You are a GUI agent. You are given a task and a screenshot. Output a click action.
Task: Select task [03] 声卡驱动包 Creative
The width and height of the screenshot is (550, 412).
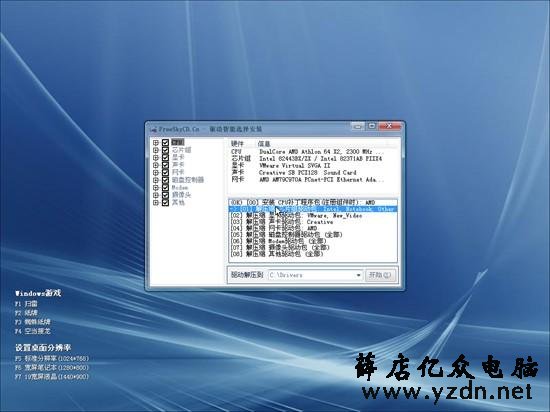tap(313, 222)
